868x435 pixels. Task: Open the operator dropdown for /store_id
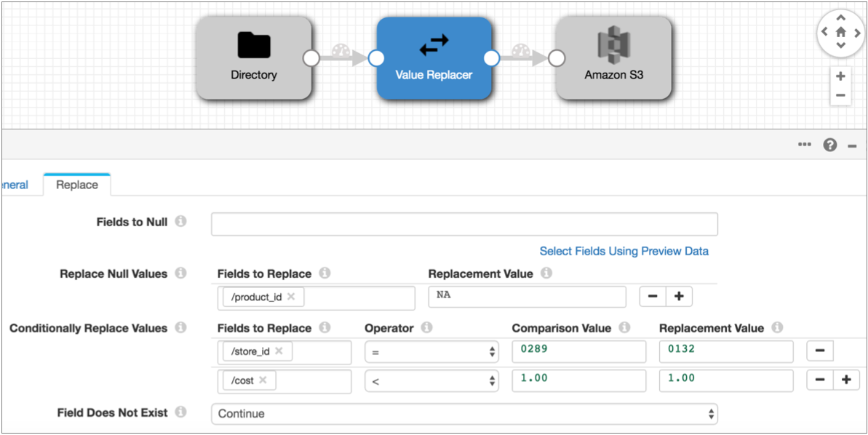pyautogui.click(x=431, y=352)
